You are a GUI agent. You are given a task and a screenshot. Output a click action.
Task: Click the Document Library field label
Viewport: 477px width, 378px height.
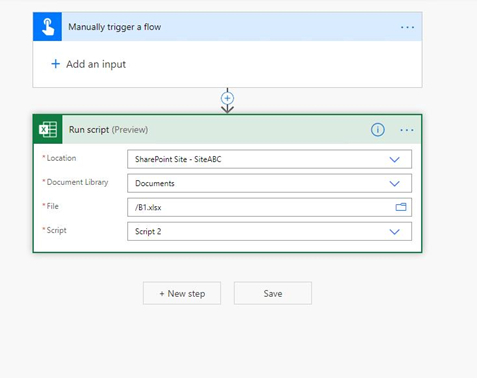pyautogui.click(x=77, y=182)
